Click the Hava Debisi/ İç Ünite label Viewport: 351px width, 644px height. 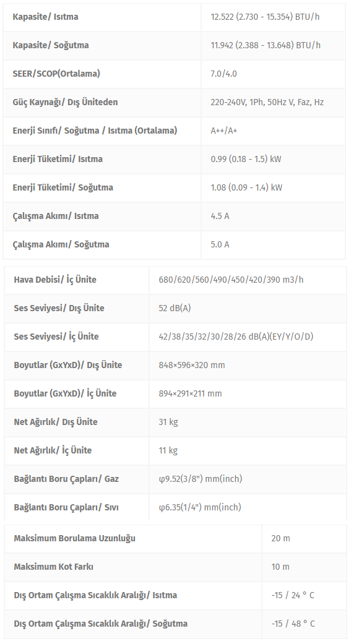coord(55,280)
